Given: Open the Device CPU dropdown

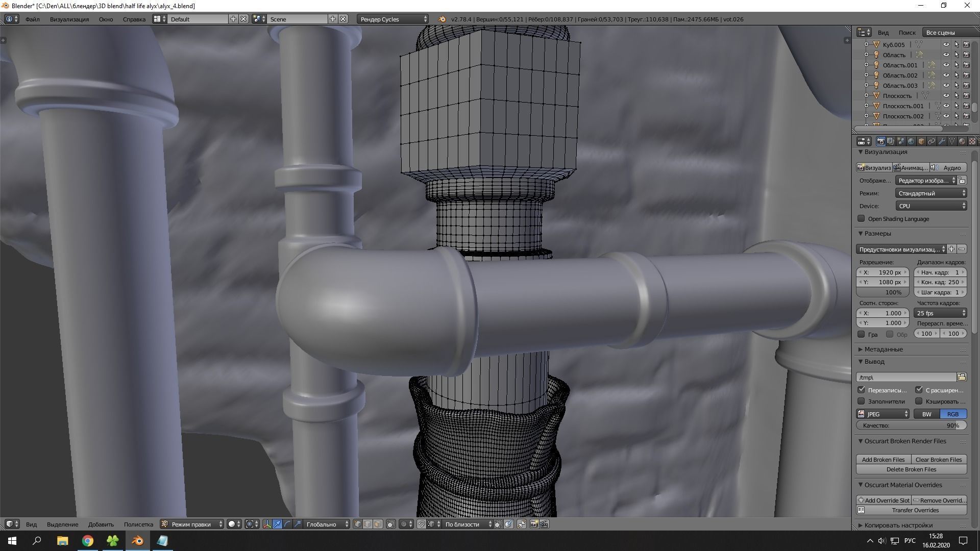Looking at the screenshot, I should pyautogui.click(x=931, y=206).
